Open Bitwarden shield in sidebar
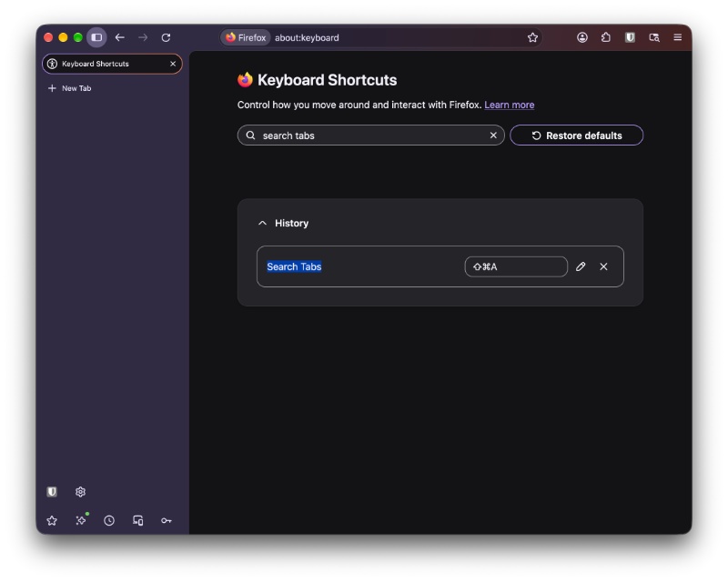 (52, 492)
